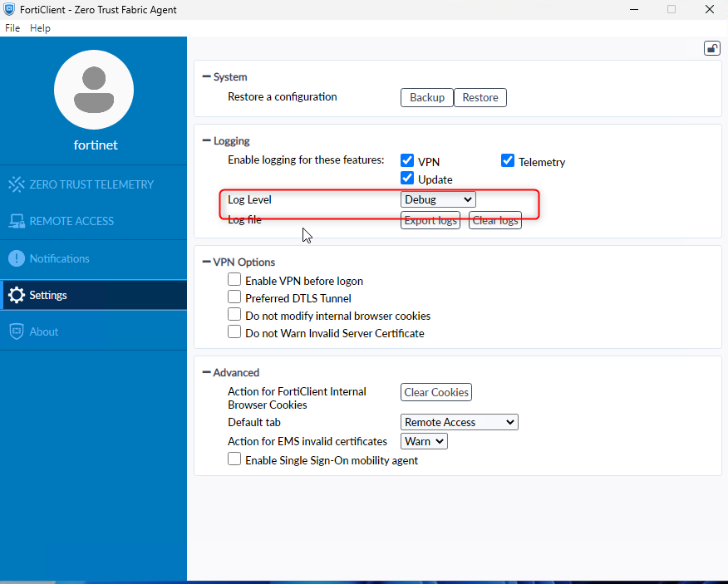728x584 pixels.
Task: Click the unlock settings padlock icon
Action: click(x=711, y=48)
